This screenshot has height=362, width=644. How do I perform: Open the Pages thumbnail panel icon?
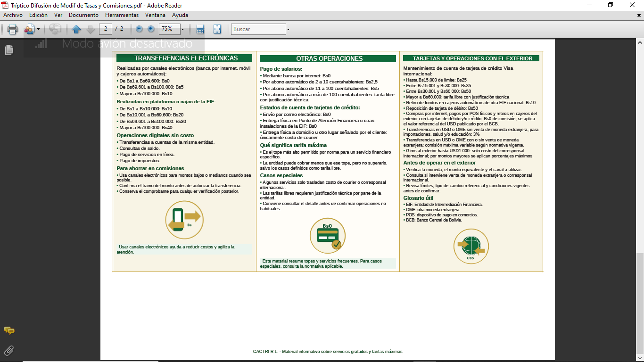9,49
